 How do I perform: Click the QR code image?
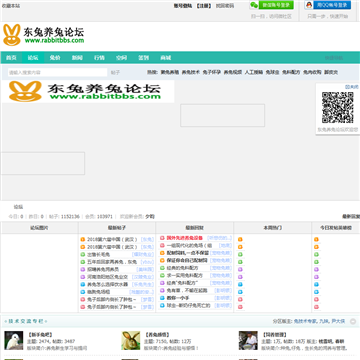click(x=337, y=107)
